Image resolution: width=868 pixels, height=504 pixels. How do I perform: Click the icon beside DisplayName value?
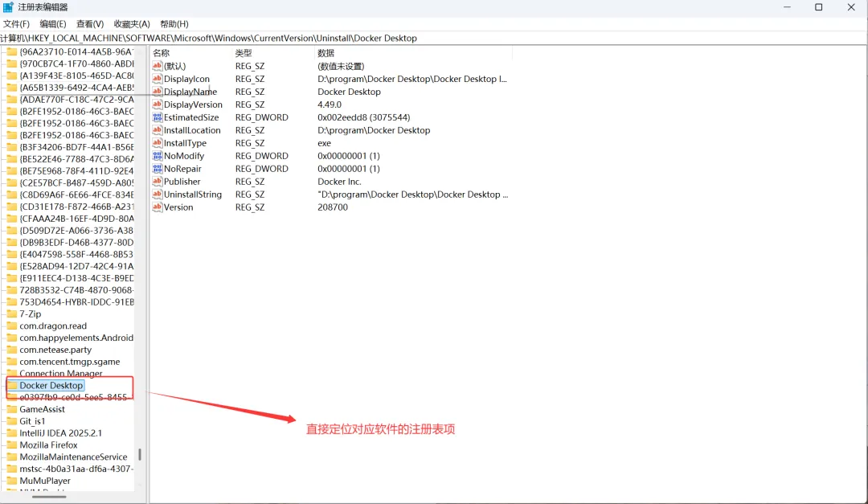(x=158, y=92)
